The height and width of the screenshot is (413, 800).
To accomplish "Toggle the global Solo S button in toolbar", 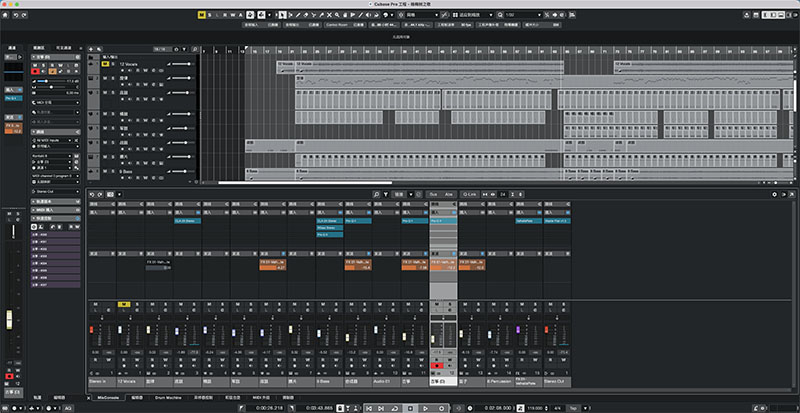I will (x=209, y=15).
